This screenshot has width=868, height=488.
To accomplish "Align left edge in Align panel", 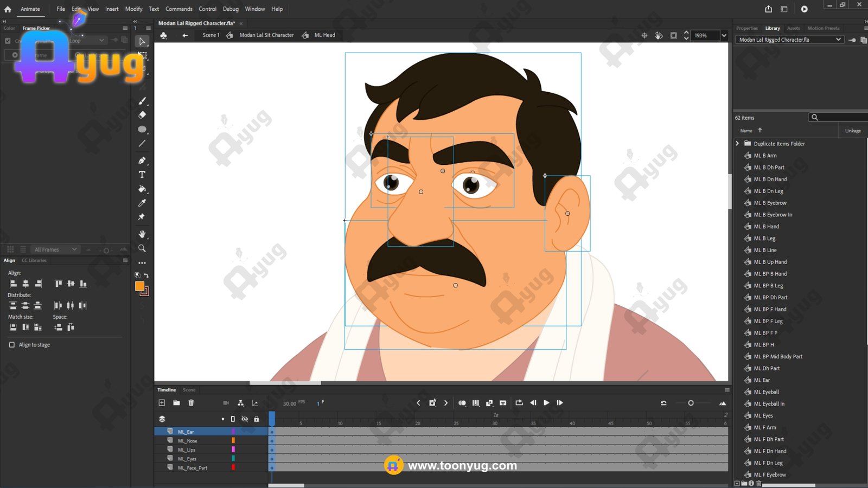I will pyautogui.click(x=14, y=284).
